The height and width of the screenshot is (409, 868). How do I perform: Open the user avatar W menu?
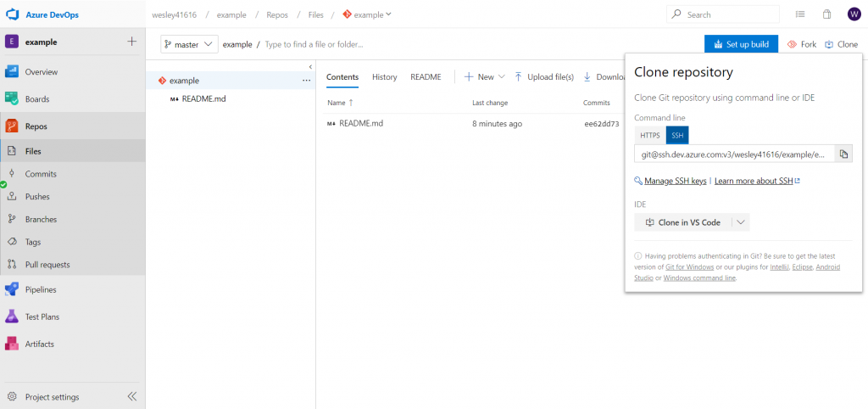(854, 14)
